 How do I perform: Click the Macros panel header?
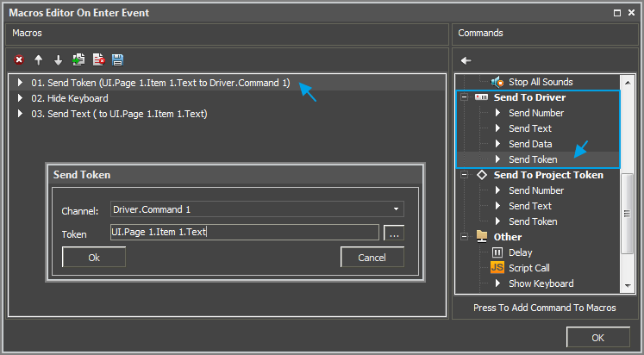[x=227, y=34]
